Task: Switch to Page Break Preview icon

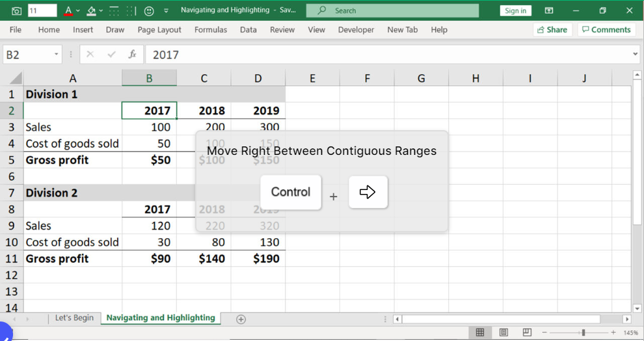Action: coord(527,332)
